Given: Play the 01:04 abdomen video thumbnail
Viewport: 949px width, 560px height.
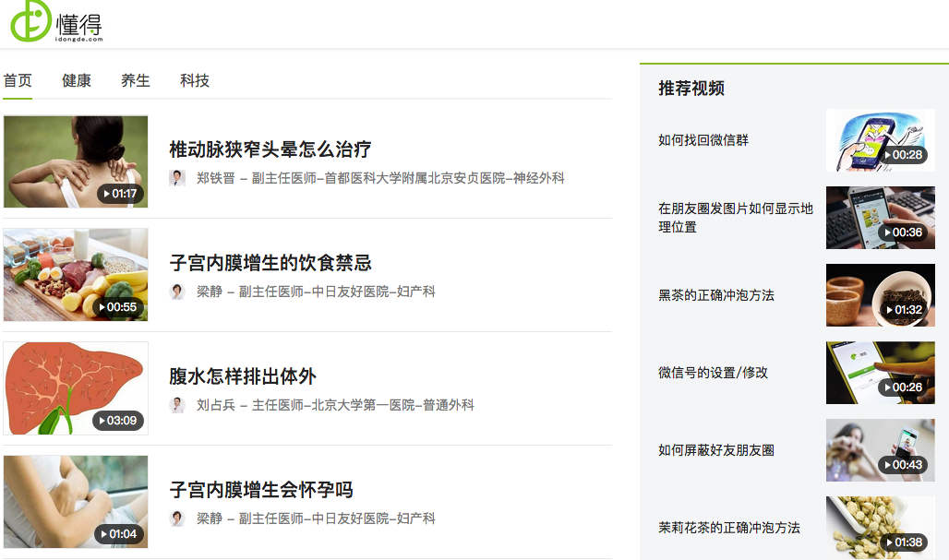Looking at the screenshot, I should 76,501.
